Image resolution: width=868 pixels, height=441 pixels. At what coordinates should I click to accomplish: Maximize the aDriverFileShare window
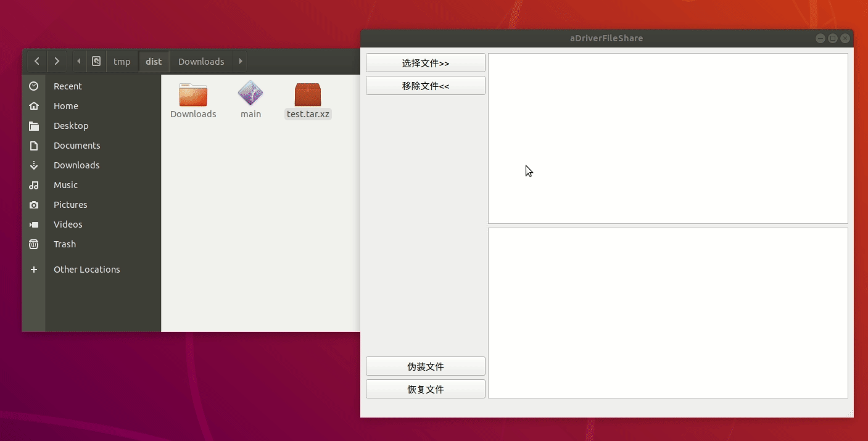[832, 38]
